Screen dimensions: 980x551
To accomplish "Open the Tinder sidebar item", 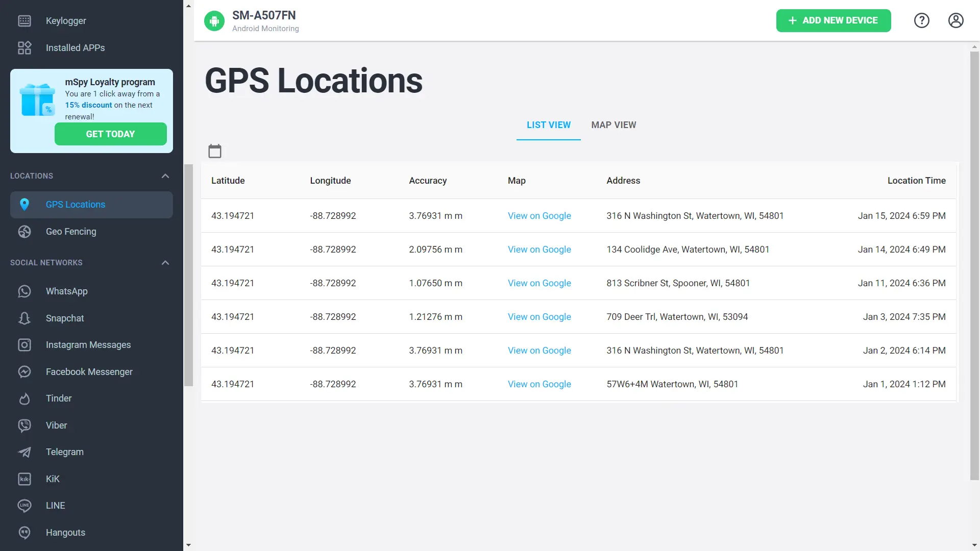I will point(59,398).
